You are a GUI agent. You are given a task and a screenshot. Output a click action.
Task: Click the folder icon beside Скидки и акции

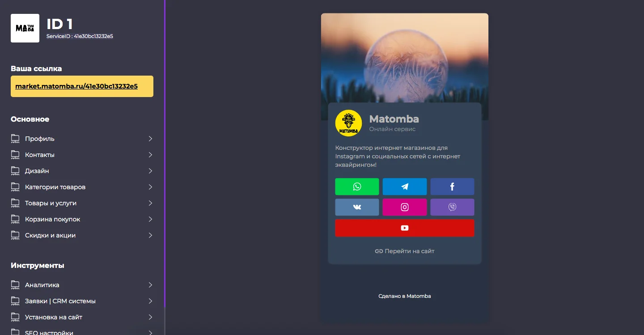16,235
